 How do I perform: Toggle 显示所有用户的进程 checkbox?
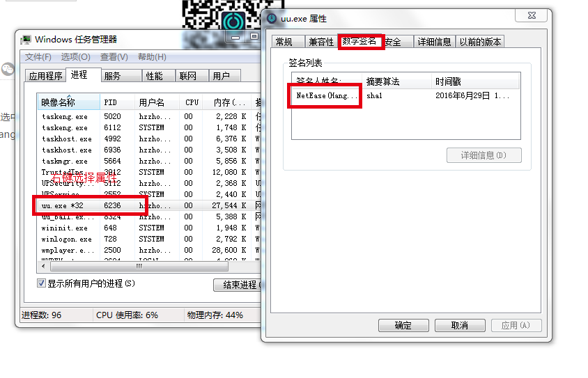(41, 283)
